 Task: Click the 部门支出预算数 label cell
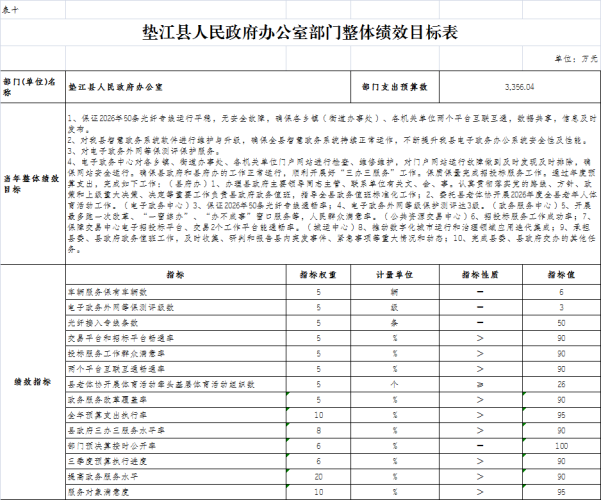point(395,87)
